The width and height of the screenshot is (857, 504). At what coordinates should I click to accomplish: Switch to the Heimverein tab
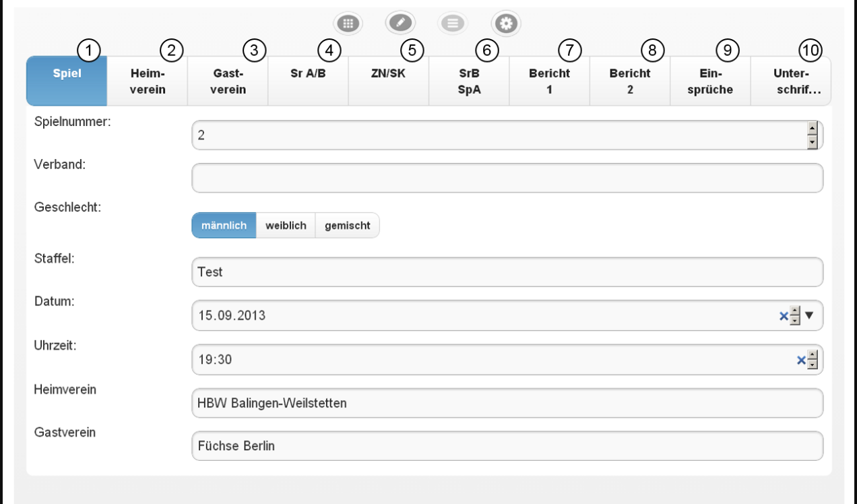pyautogui.click(x=147, y=82)
